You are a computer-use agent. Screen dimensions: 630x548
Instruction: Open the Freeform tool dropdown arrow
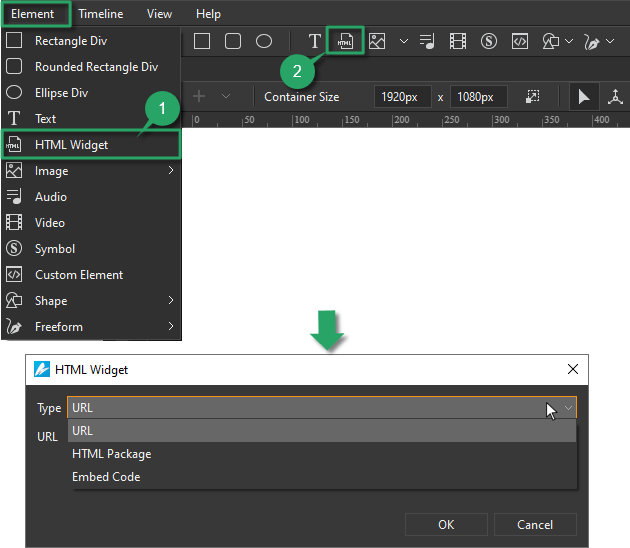coord(610,41)
